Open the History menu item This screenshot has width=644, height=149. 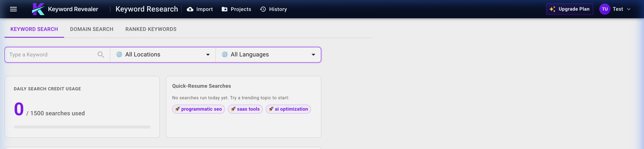tap(274, 9)
